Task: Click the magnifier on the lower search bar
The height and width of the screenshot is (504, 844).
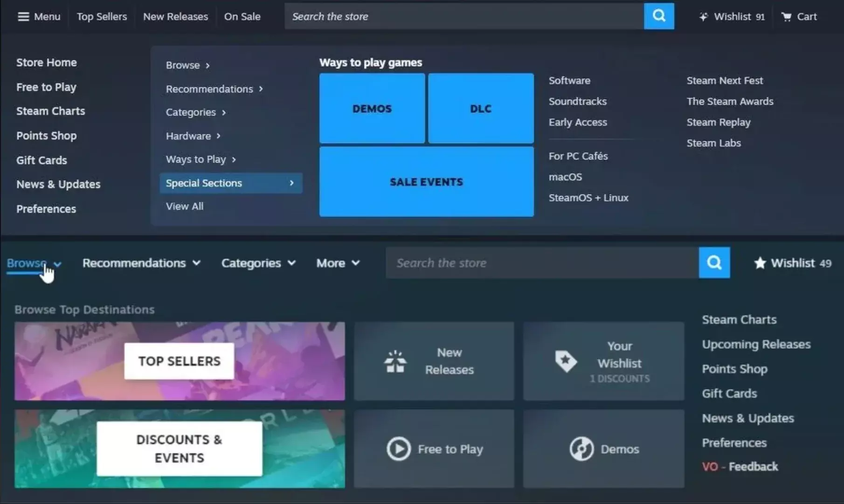Action: tap(714, 262)
